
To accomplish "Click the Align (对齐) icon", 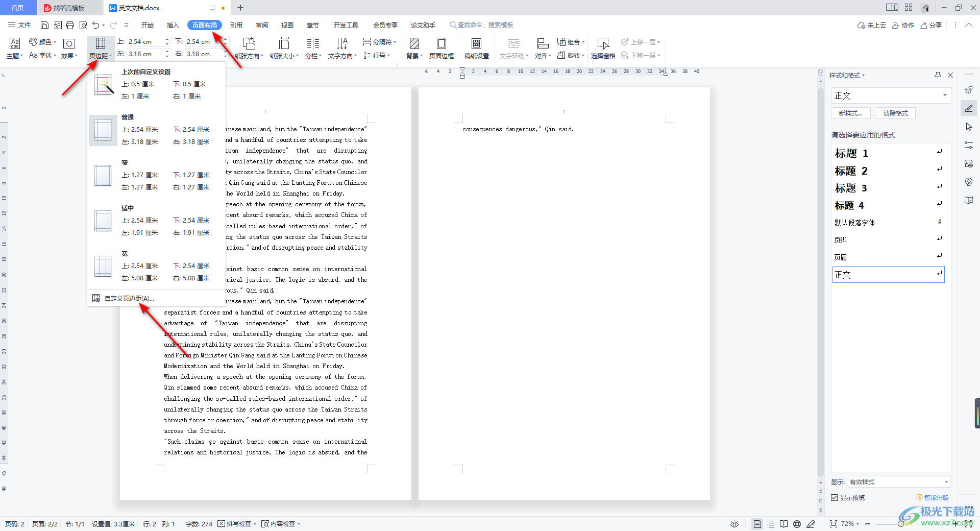I will click(543, 48).
